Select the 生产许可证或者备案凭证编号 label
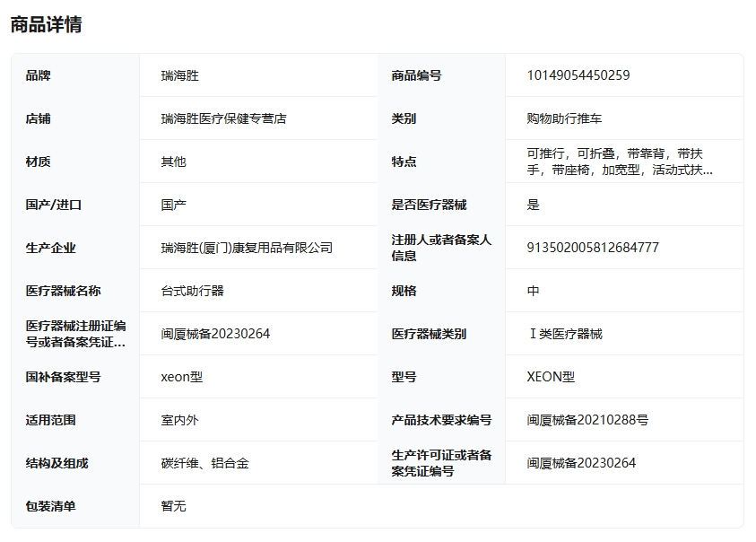Viewport: 756px width, 542px height. click(441, 463)
